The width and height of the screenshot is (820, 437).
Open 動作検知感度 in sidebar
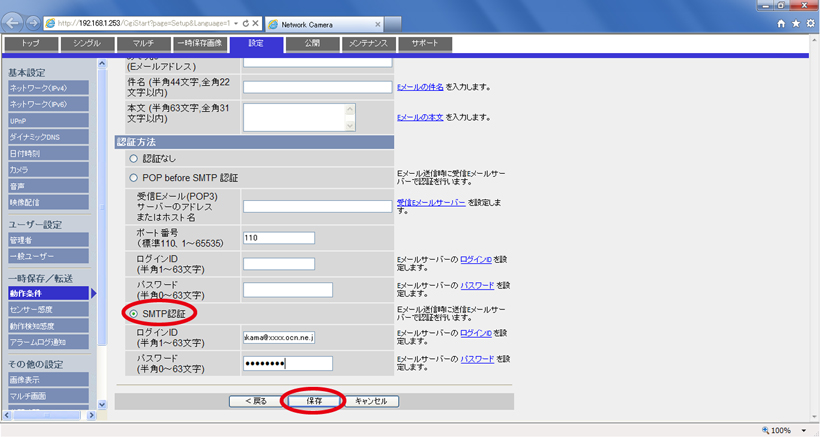click(48, 326)
